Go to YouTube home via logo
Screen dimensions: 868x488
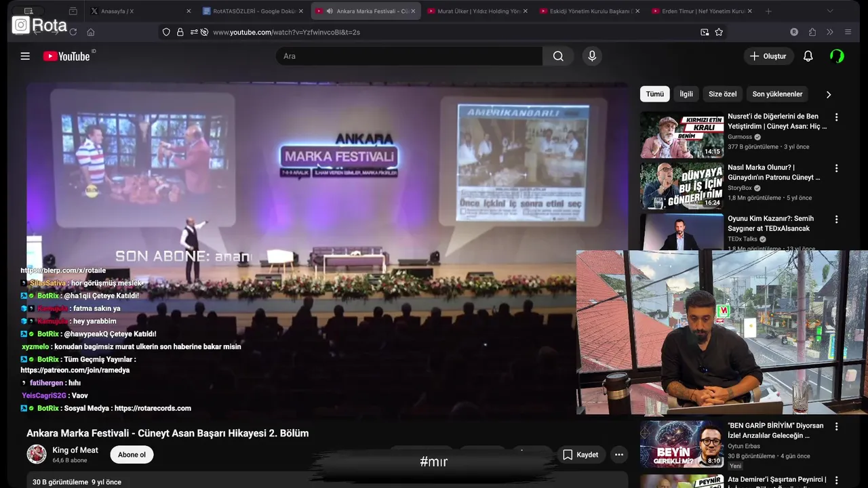(x=66, y=56)
